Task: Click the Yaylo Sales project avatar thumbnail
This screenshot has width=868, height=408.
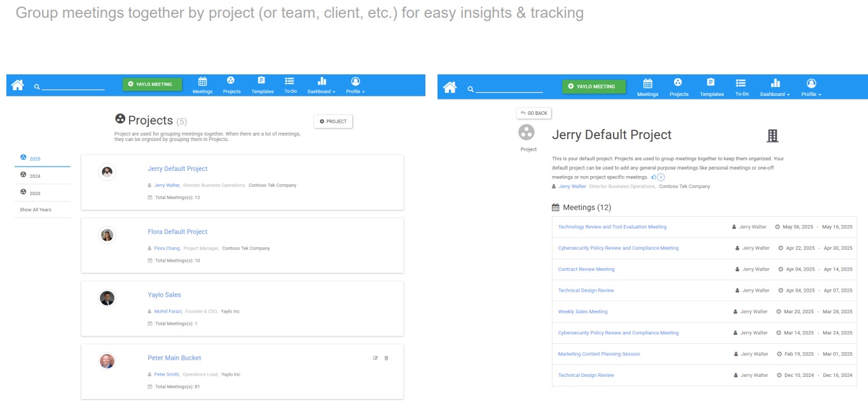Action: coord(107,298)
